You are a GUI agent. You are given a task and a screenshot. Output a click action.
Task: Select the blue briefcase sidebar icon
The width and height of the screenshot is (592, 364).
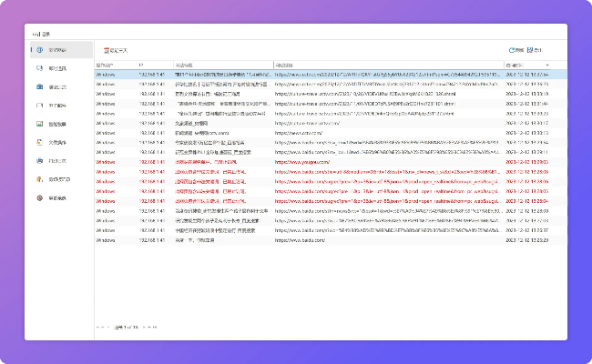tap(38, 86)
